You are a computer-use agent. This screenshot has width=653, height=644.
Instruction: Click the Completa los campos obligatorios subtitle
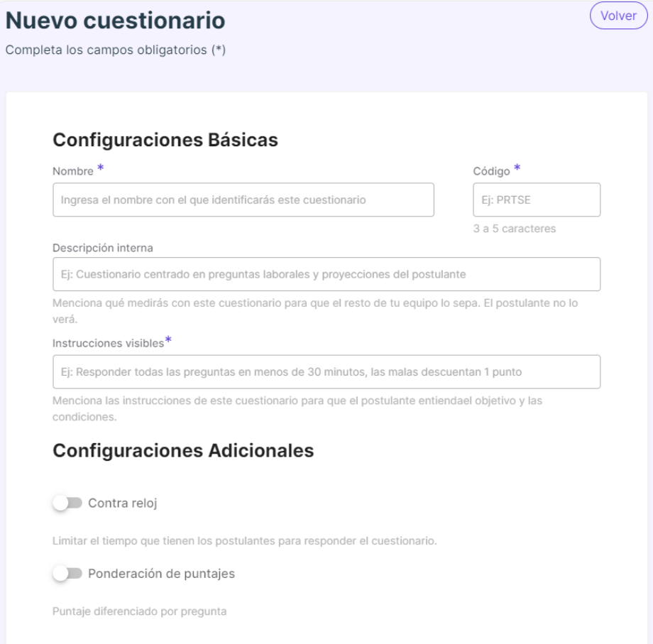[116, 50]
